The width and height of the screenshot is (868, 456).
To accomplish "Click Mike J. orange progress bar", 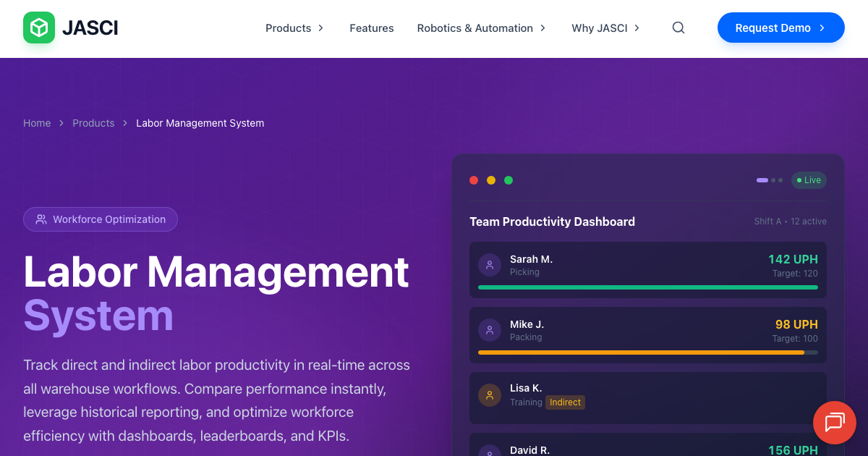I will click(641, 352).
